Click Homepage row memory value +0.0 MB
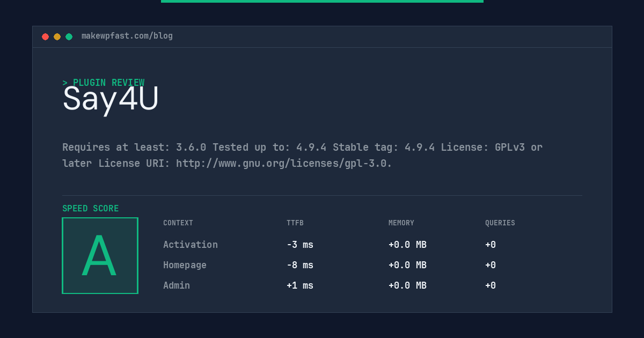644x338 pixels. click(408, 265)
